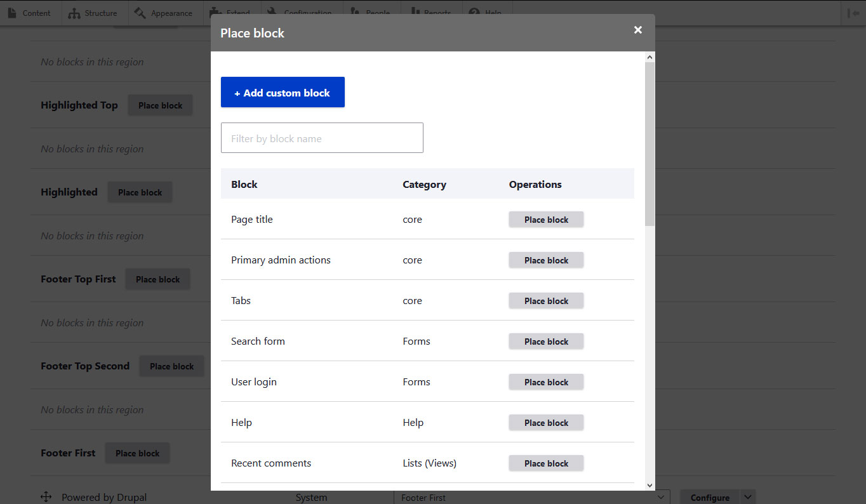The height and width of the screenshot is (504, 866).
Task: Click the 'Page title' block name
Action: (252, 220)
